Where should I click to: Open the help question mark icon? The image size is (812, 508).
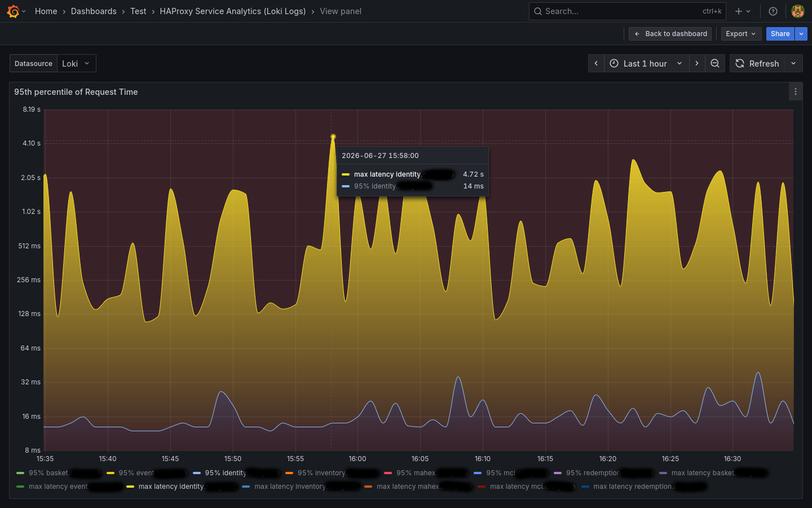click(x=773, y=11)
